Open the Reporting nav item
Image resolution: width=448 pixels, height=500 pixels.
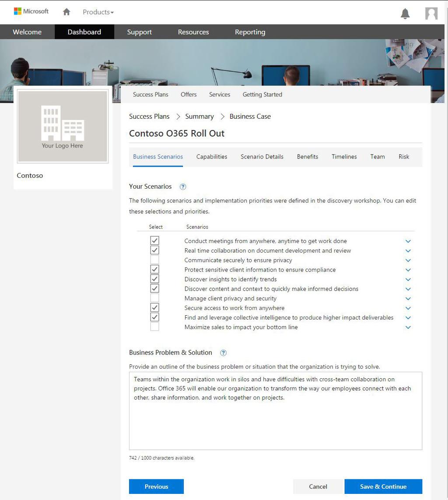point(250,32)
